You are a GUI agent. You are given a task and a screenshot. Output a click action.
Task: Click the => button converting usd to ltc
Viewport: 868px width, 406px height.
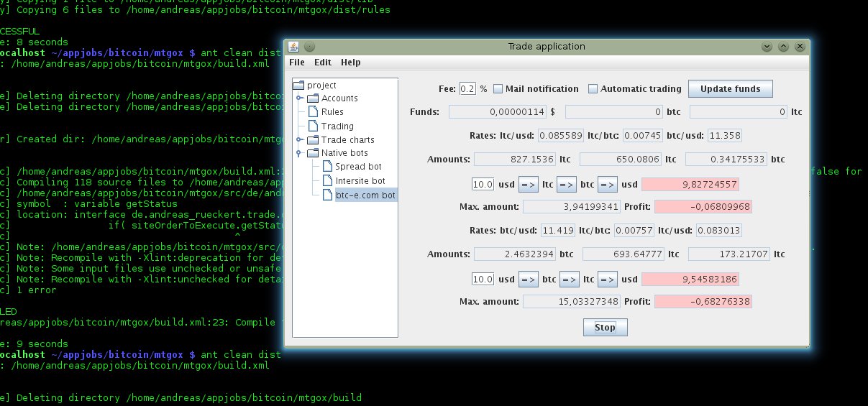pyautogui.click(x=528, y=185)
